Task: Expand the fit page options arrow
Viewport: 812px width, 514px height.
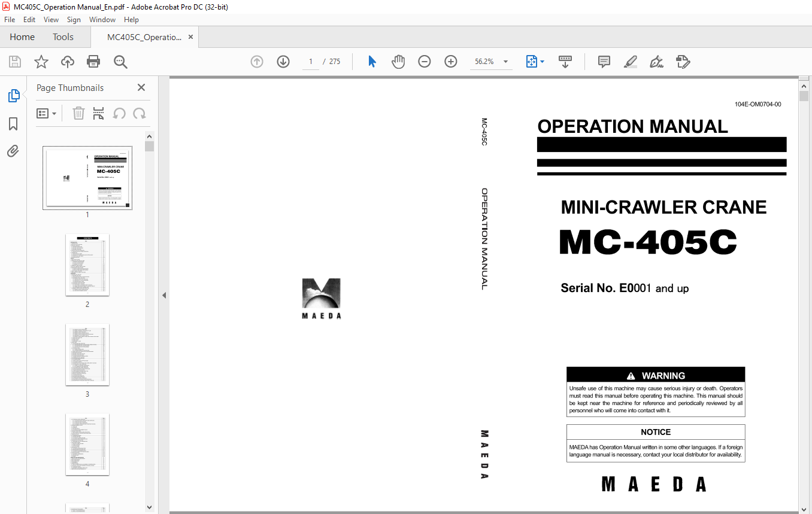Action: [x=543, y=62]
